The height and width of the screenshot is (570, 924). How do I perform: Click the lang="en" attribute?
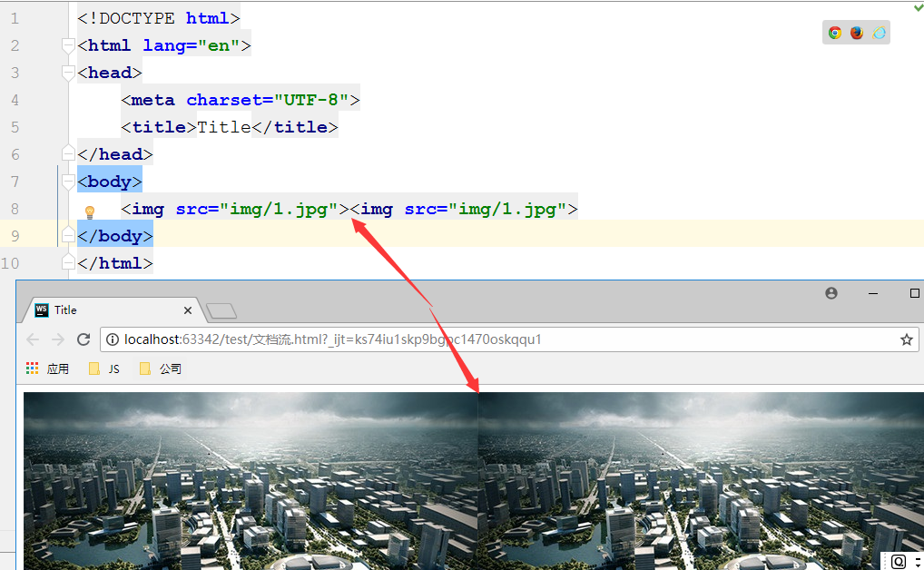[191, 45]
